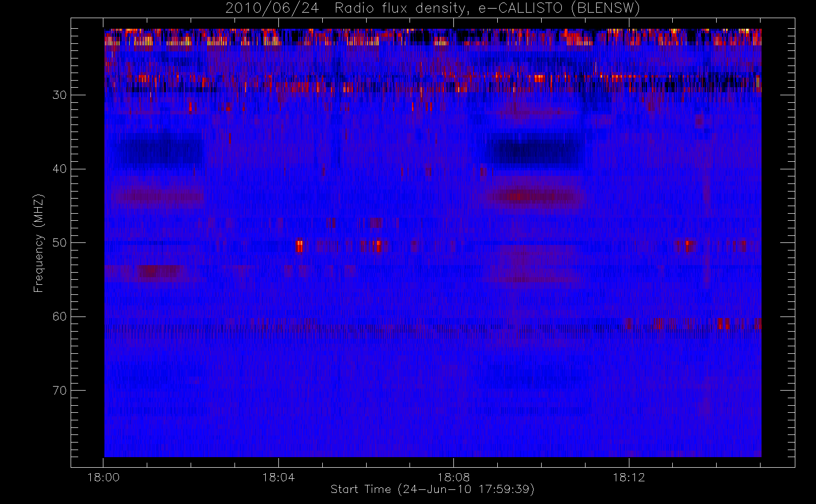
Task: Click the '18:04' time tick label
Action: point(278,477)
